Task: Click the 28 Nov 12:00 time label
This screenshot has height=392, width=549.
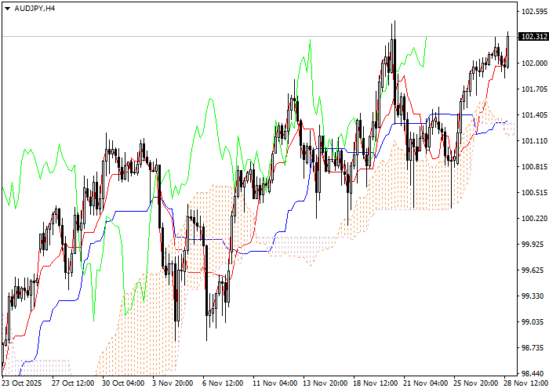Action: pos(526,383)
